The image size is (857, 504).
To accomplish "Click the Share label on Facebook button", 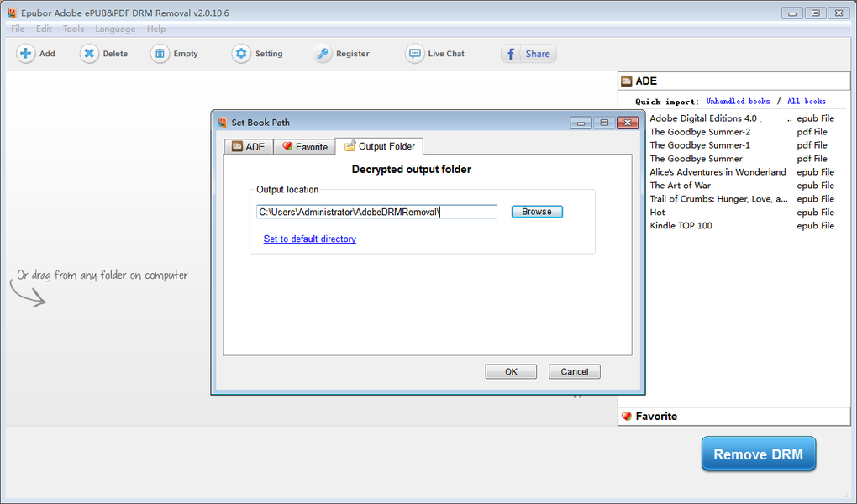I will pyautogui.click(x=538, y=54).
